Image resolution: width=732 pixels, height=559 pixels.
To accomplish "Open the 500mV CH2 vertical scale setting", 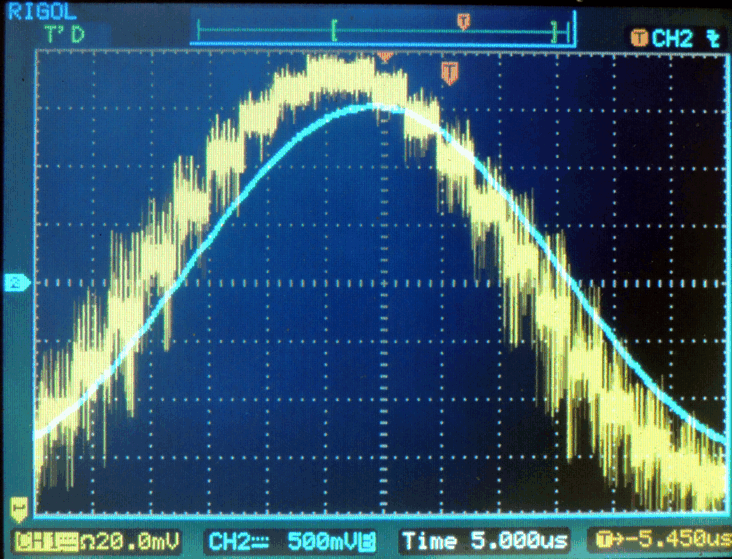I will tap(324, 541).
